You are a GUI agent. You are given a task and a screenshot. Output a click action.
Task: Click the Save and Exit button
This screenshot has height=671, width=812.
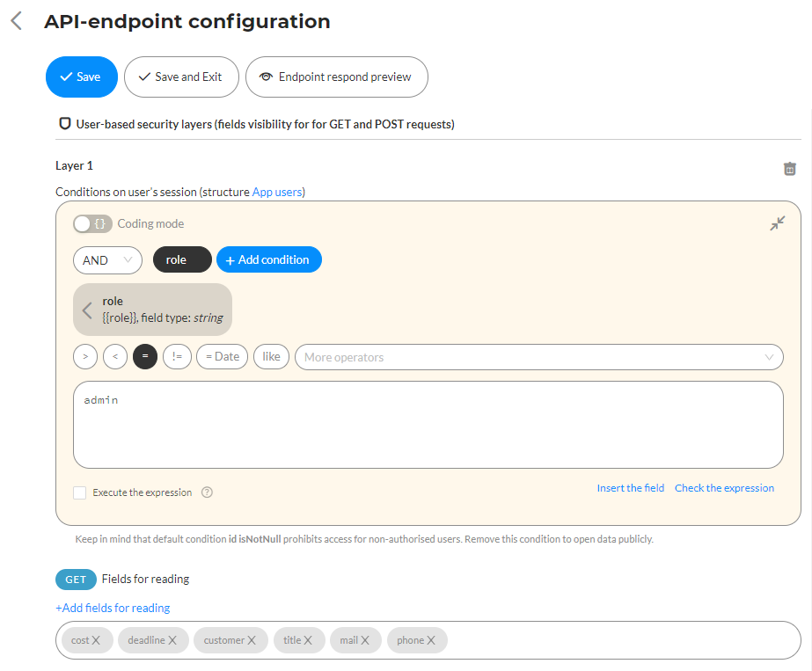coord(181,77)
